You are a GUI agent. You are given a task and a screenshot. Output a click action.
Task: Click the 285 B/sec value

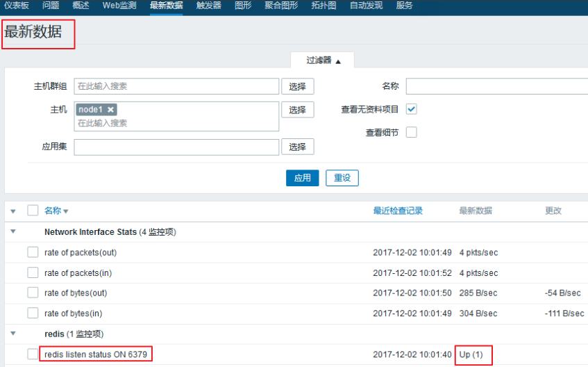click(x=478, y=293)
